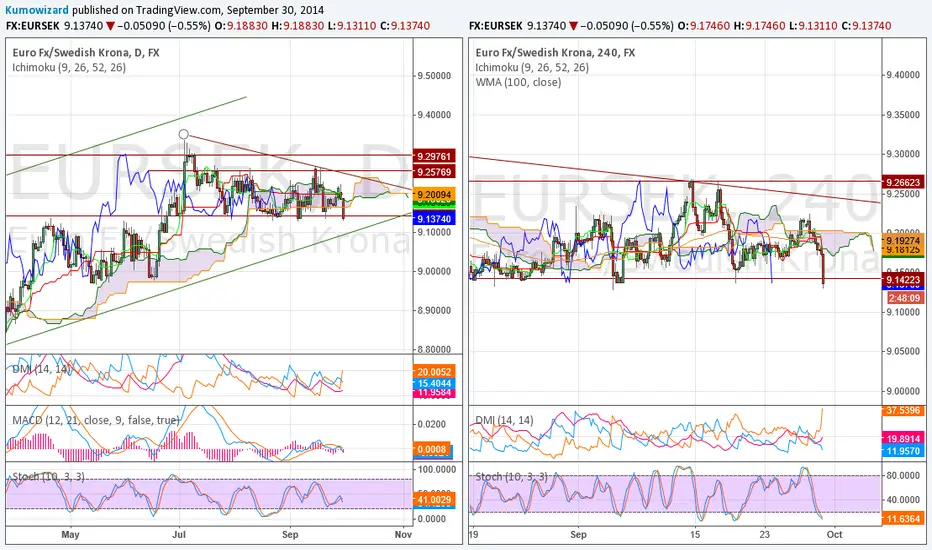
Task: Click the trend line circle anchor point
Action: (184, 134)
